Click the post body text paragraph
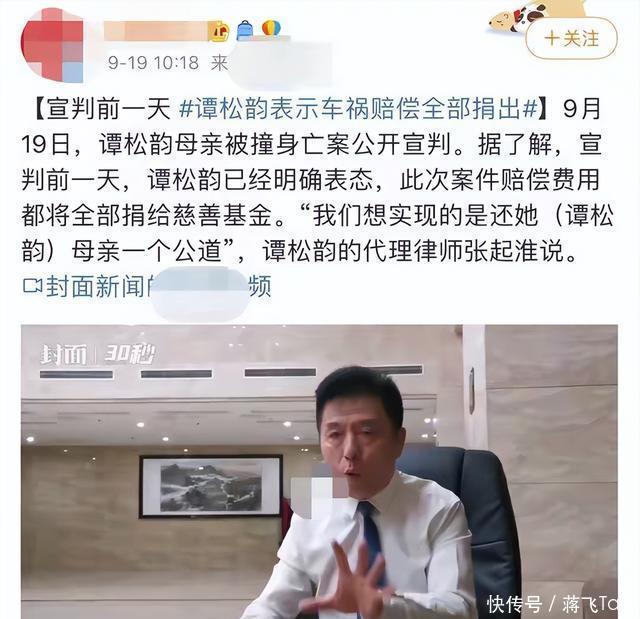640x619 pixels. pyautogui.click(x=319, y=180)
